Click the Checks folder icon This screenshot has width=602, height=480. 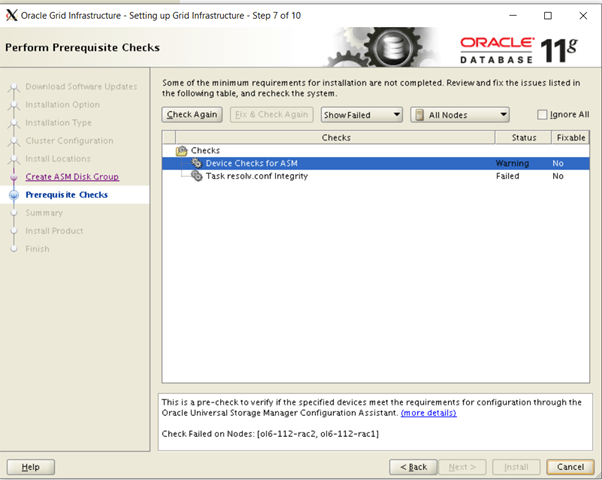181,151
